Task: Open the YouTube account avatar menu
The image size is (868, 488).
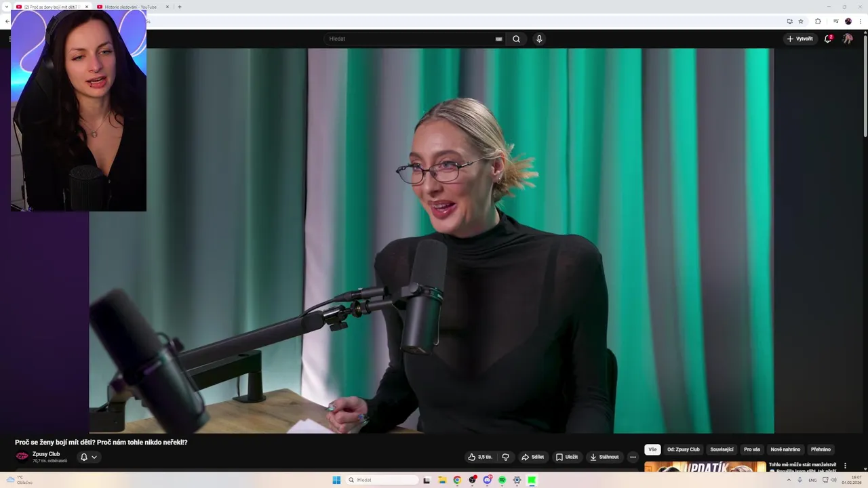Action: pos(848,39)
